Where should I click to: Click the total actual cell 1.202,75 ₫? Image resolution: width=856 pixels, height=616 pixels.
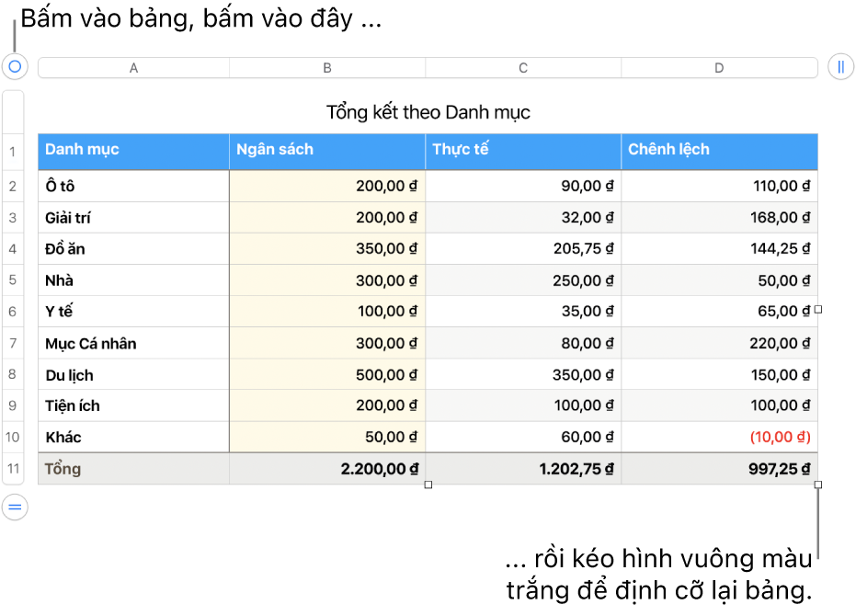(523, 469)
